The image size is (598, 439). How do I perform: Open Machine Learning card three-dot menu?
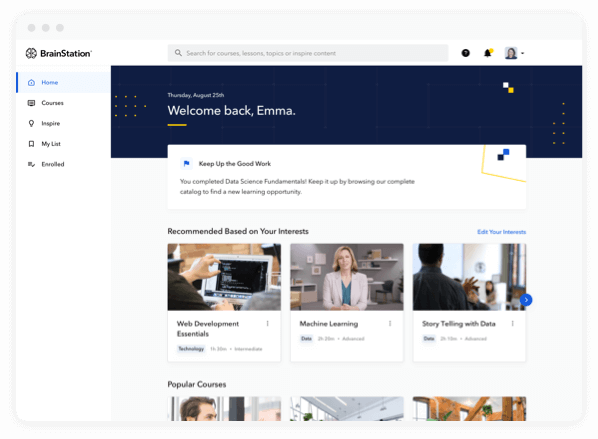click(390, 323)
